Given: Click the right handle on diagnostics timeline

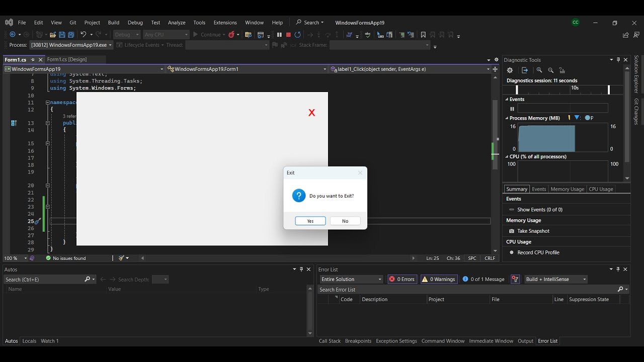Looking at the screenshot, I should (x=609, y=89).
